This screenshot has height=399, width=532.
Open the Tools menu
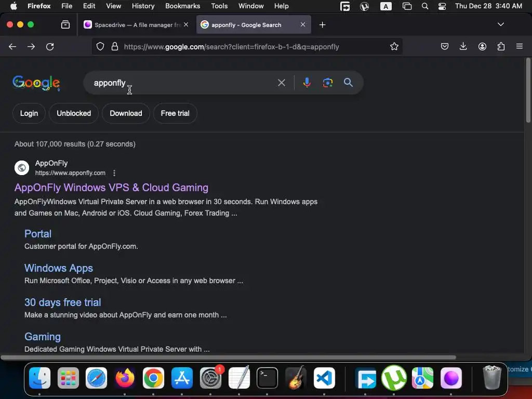point(219,6)
